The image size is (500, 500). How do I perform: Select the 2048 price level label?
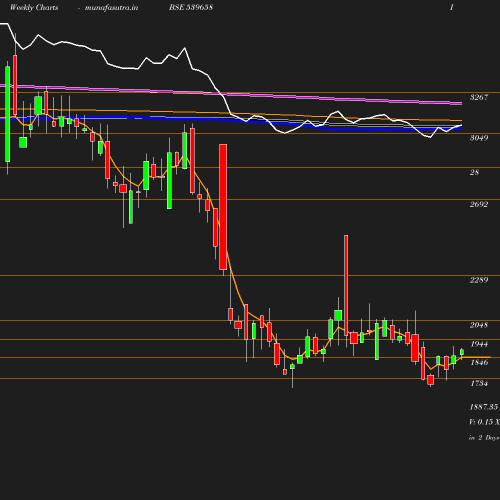(479, 325)
